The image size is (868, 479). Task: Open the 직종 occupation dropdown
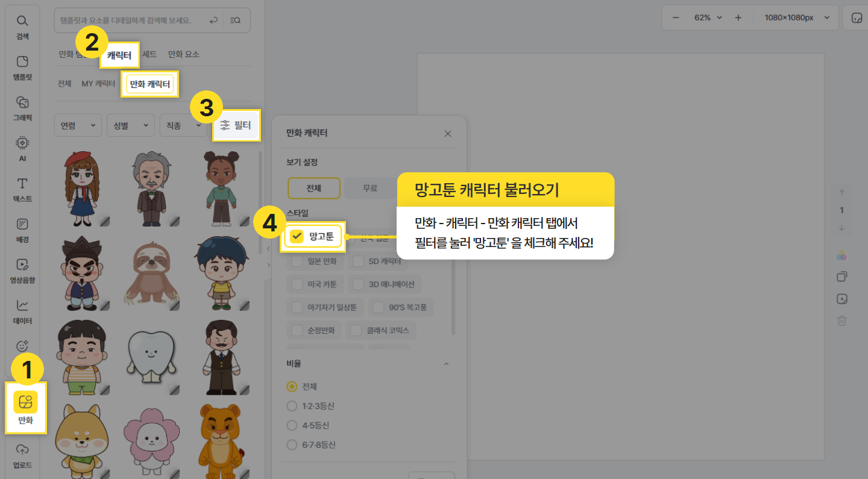183,125
